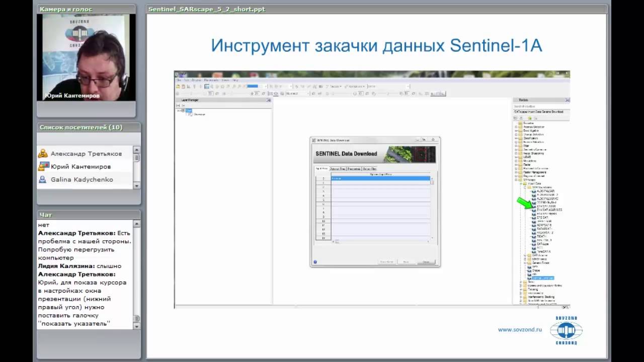Click the Open file icon in ENVI toolbar
The width and height of the screenshot is (644, 362).
(x=178, y=86)
